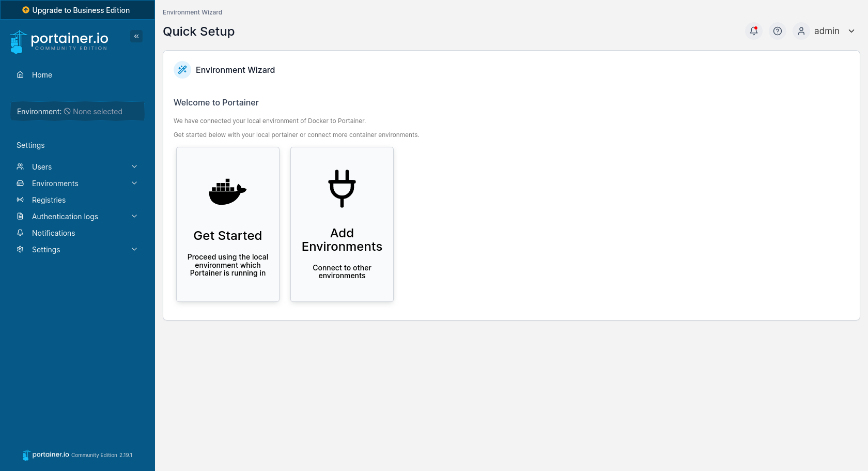Image resolution: width=868 pixels, height=471 pixels.
Task: Go to Home in sidebar
Action: tap(42, 75)
